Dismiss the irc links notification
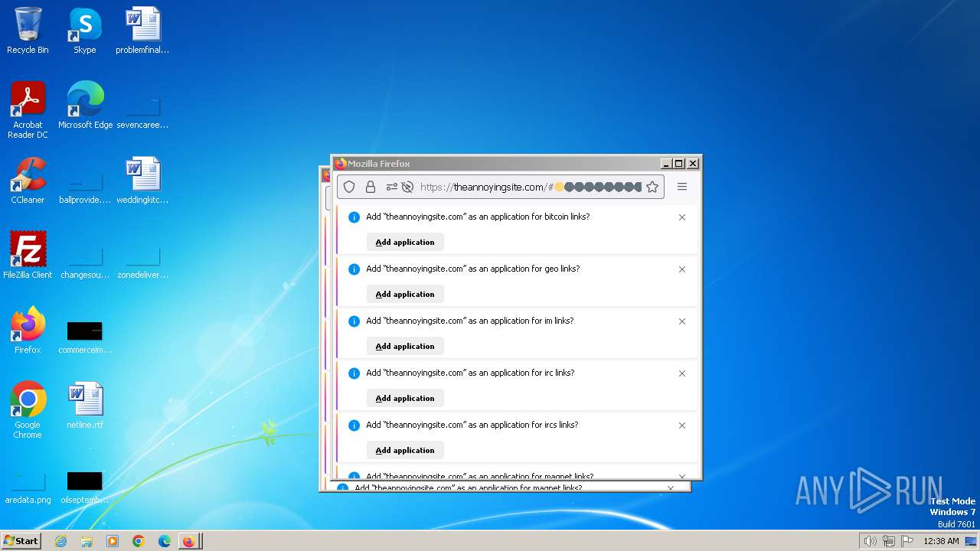Screen dimensions: 980x551 click(x=682, y=373)
